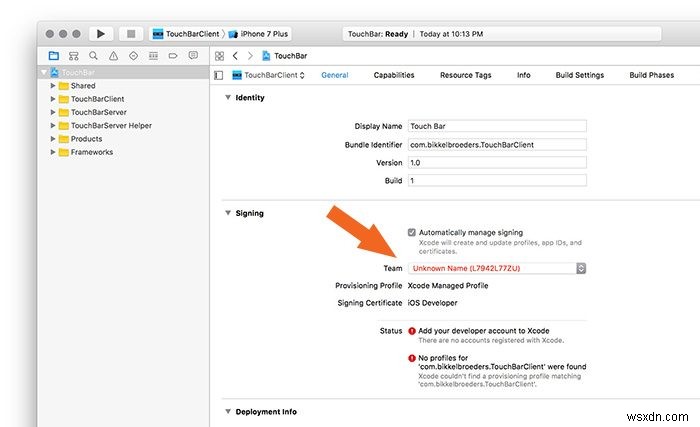Open the TouchBarClient target selector
The width and height of the screenshot is (700, 427).
pos(269,75)
